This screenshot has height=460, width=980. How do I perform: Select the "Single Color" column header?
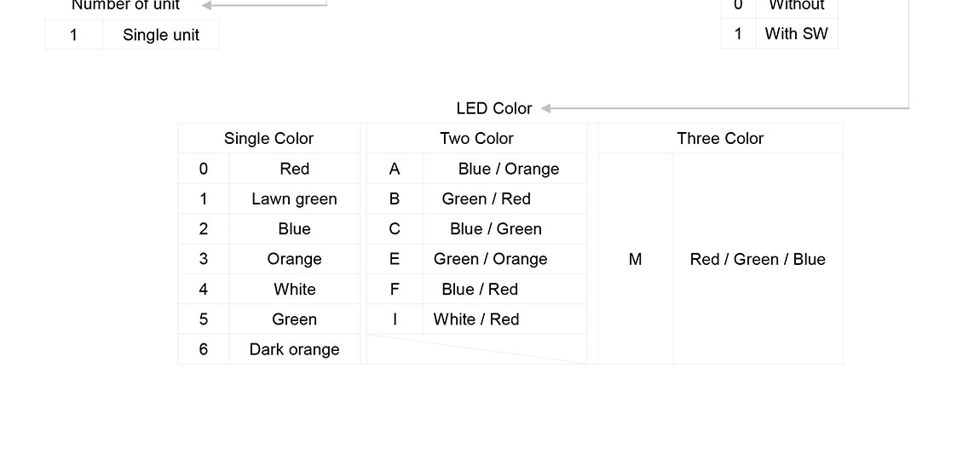[x=268, y=138]
